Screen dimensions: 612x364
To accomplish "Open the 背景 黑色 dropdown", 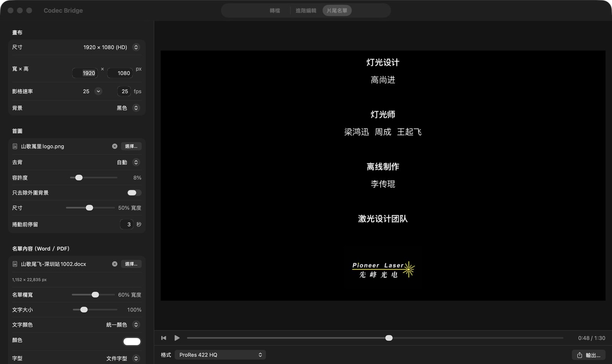I will click(x=136, y=108).
